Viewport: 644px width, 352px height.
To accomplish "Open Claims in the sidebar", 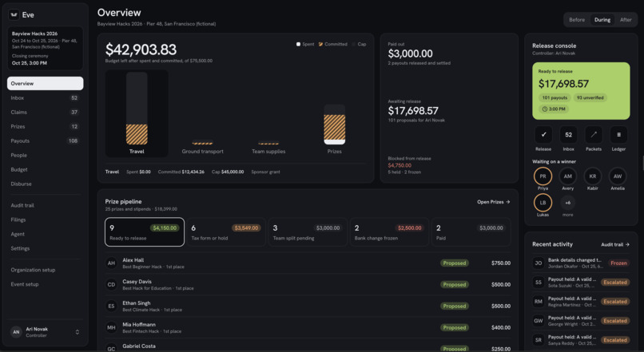I will [46, 112].
